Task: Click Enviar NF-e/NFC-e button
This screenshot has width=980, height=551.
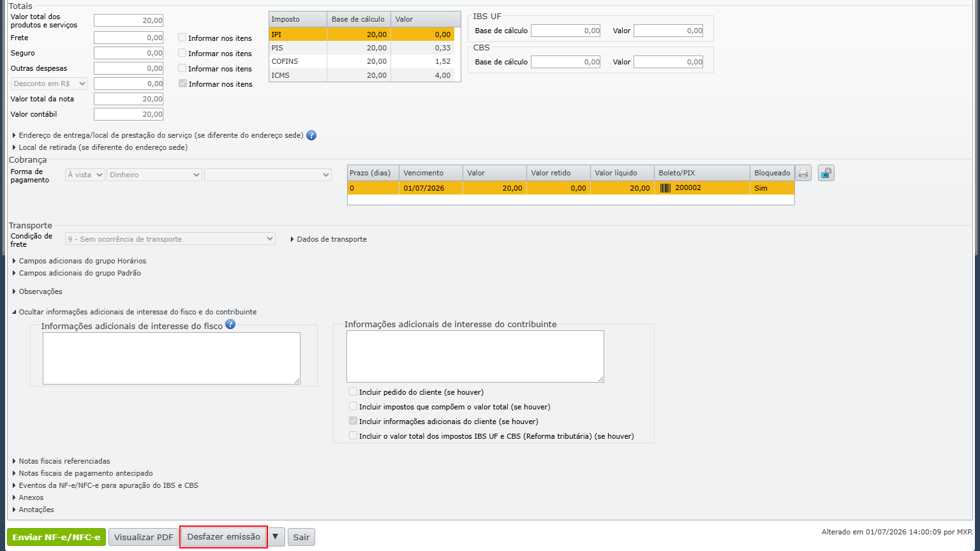Action: click(x=56, y=537)
